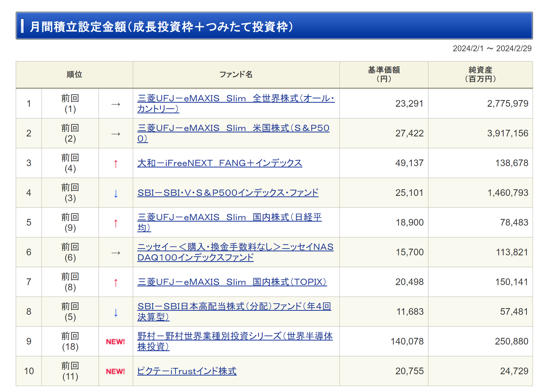Open SBI・V・S&P500 インデックス・ファンド link
541x392 pixels.
[228, 193]
